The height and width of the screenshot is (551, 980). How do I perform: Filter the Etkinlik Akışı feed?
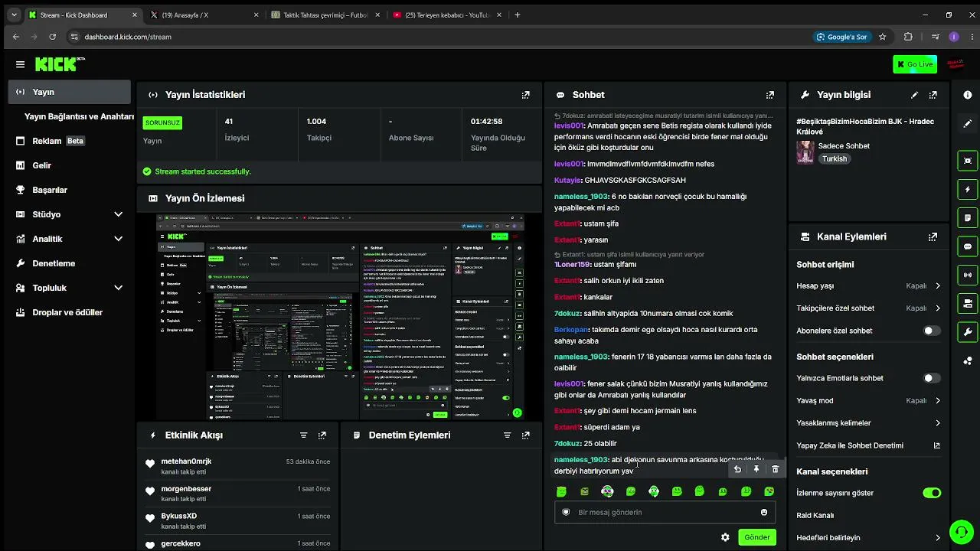[303, 435]
